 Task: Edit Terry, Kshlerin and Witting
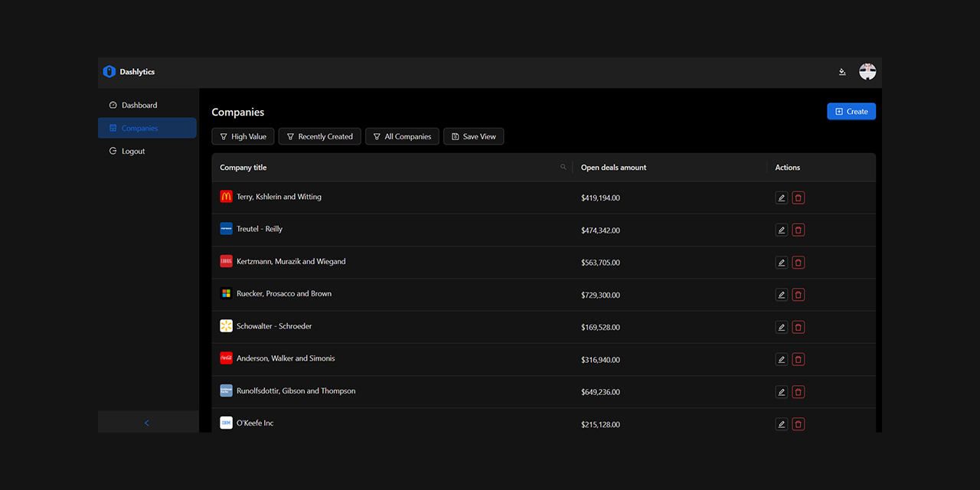click(782, 198)
